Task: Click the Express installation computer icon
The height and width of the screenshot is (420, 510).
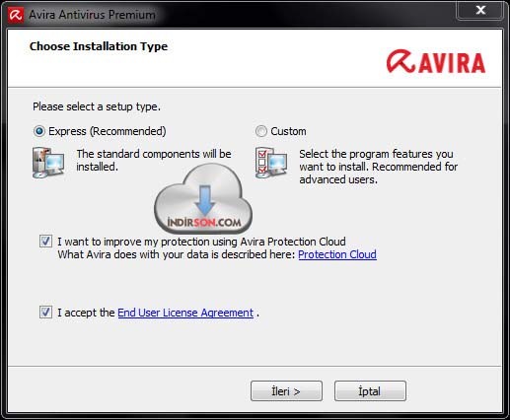Action: coord(48,163)
